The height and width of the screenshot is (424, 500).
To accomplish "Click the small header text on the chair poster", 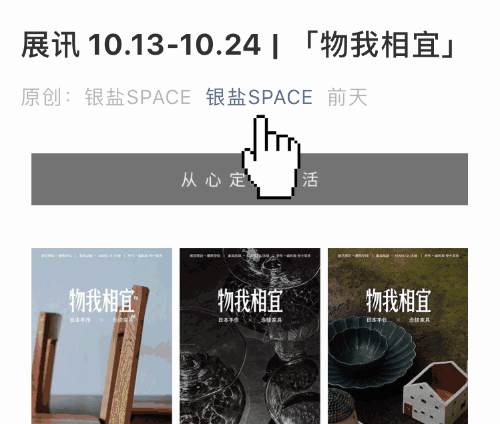I will [x=102, y=256].
